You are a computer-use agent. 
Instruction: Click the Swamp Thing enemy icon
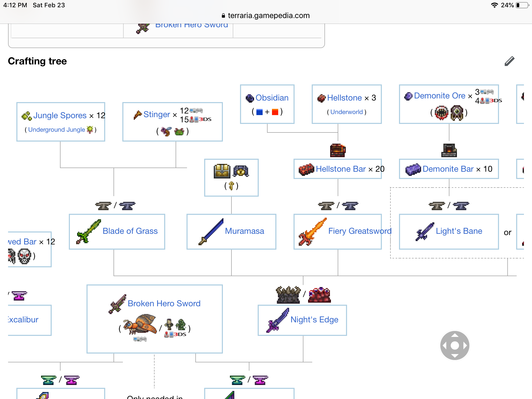[x=181, y=324]
